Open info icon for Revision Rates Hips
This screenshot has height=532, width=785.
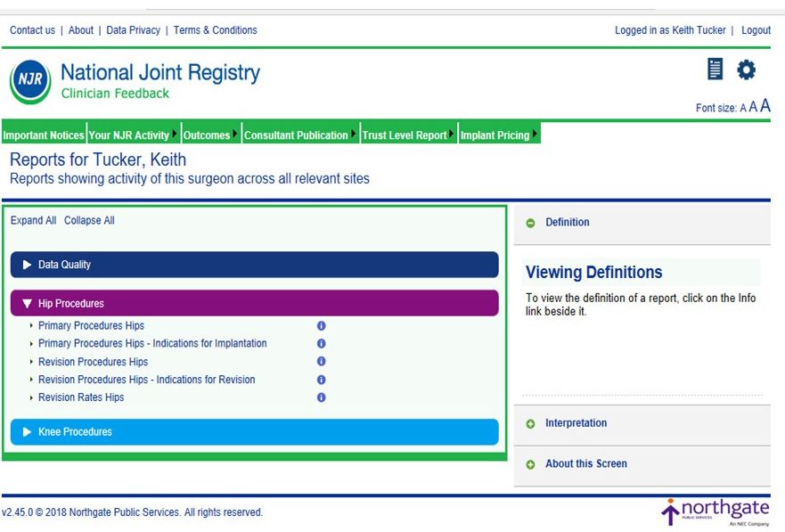pos(322,397)
